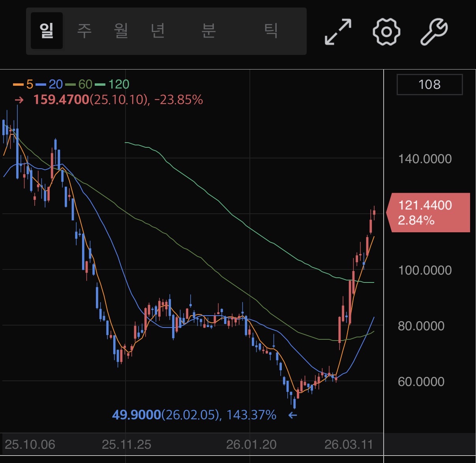Switch to minute (분) chart tab
This screenshot has width=476, height=463.
pos(208,31)
